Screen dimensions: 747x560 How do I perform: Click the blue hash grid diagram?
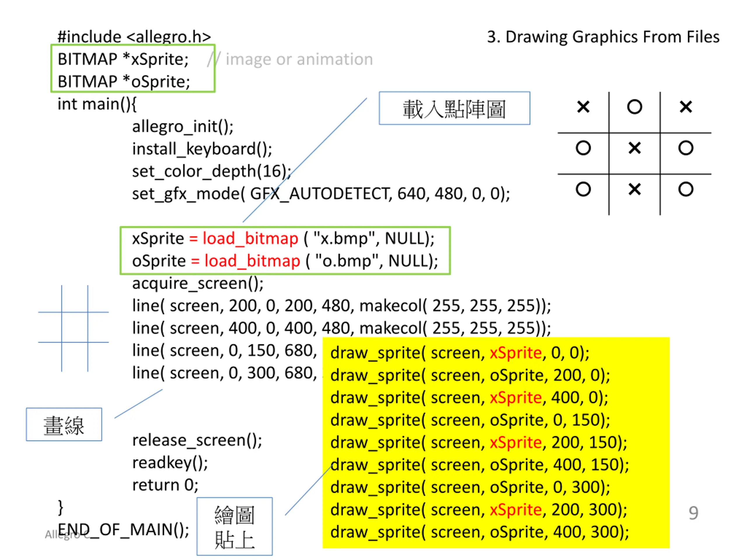tap(74, 328)
